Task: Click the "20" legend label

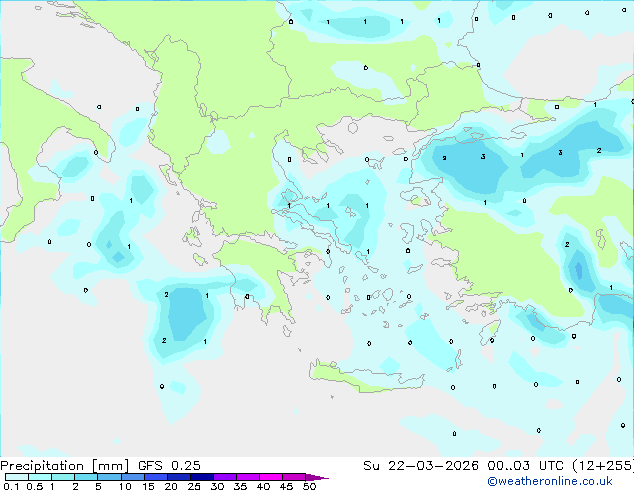Action: coord(171,486)
